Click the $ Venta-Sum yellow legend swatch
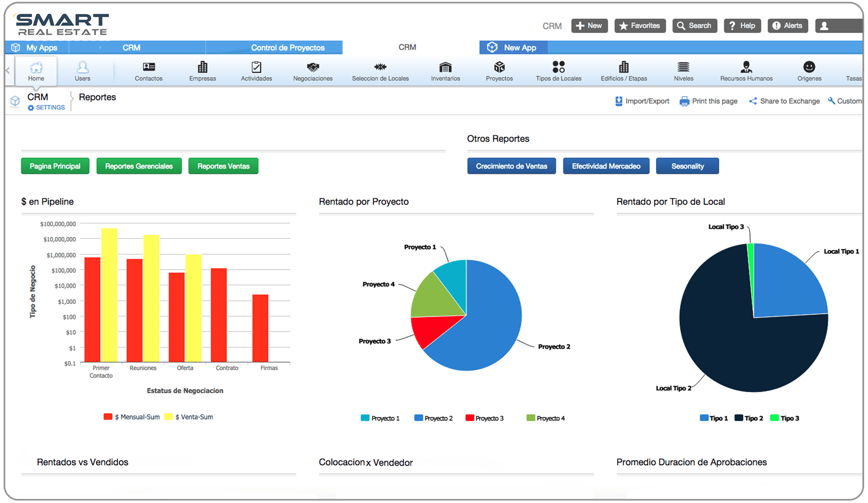Viewport: 868px width, 503px height. pyautogui.click(x=168, y=417)
